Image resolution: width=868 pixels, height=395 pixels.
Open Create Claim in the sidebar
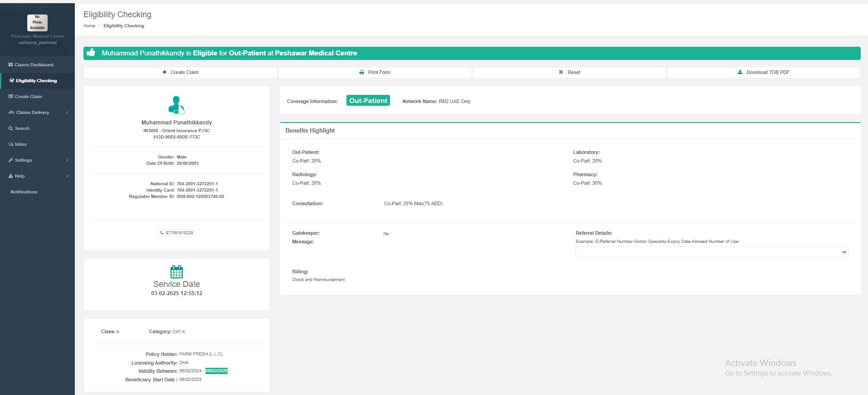pos(28,97)
